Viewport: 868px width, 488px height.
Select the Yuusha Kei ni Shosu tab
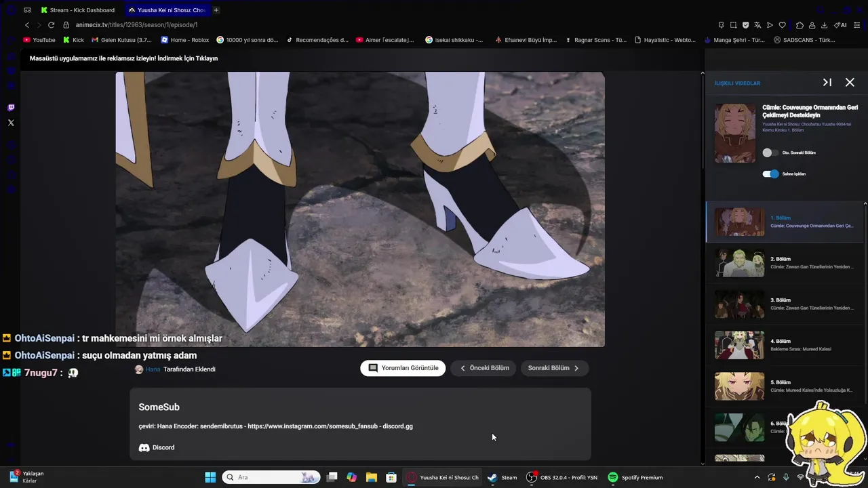(168, 10)
